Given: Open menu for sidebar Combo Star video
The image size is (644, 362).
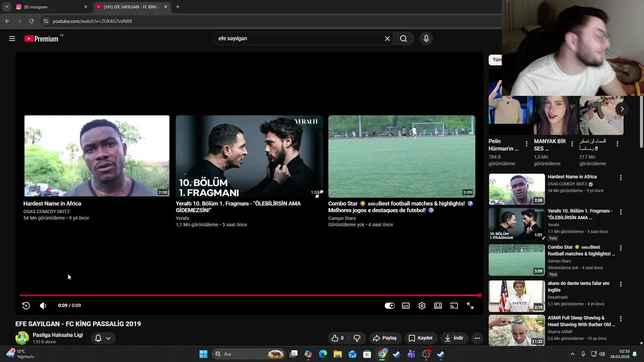Looking at the screenshot, I should (x=621, y=248).
